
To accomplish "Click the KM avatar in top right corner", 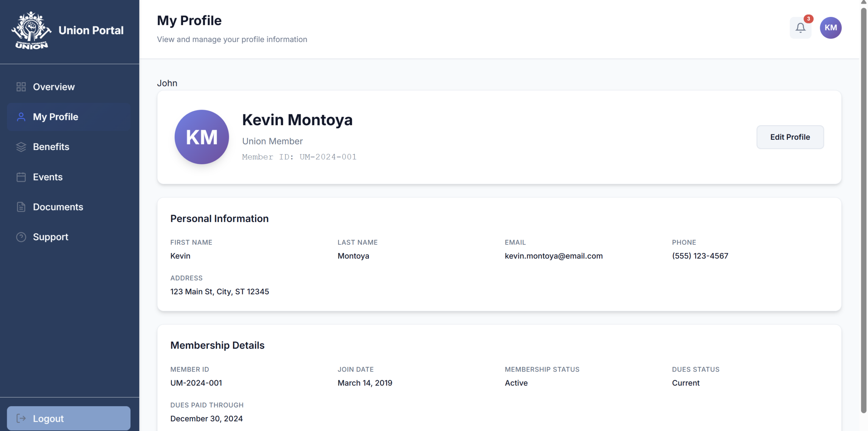I will (831, 28).
